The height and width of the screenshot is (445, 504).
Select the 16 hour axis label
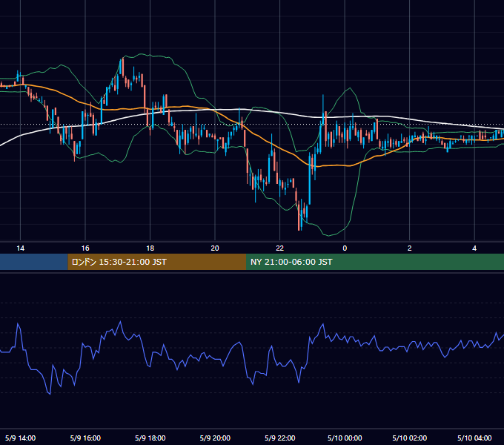(85, 248)
